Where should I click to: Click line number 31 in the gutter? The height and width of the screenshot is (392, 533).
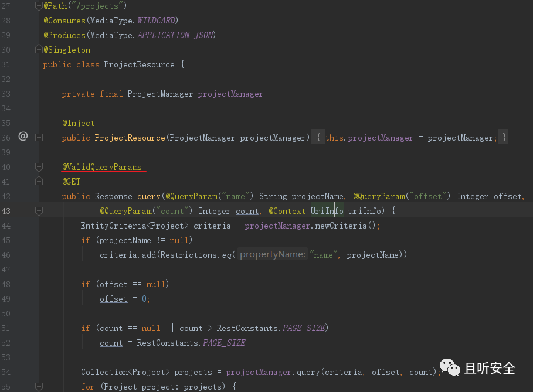coord(6,64)
